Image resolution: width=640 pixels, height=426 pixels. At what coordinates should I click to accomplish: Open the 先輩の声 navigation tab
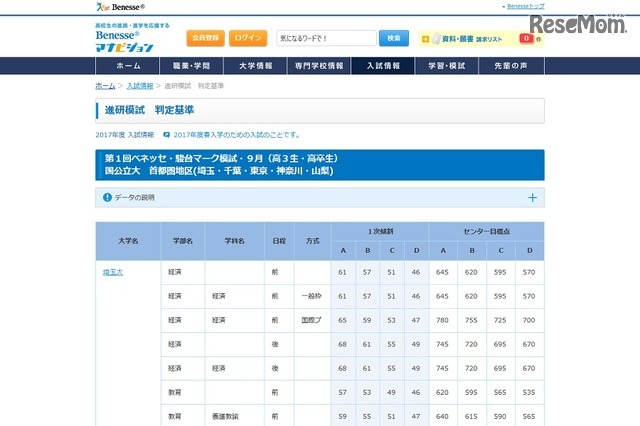tap(512, 66)
